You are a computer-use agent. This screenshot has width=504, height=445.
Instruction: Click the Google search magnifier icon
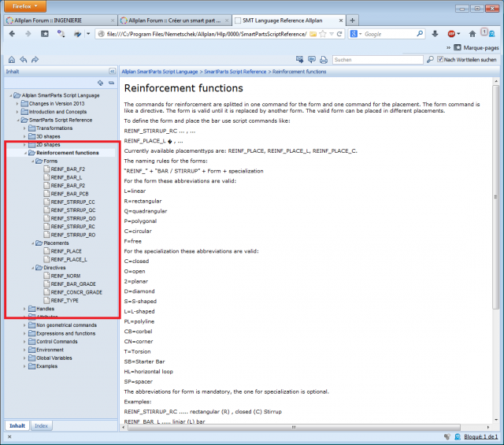(x=420, y=33)
